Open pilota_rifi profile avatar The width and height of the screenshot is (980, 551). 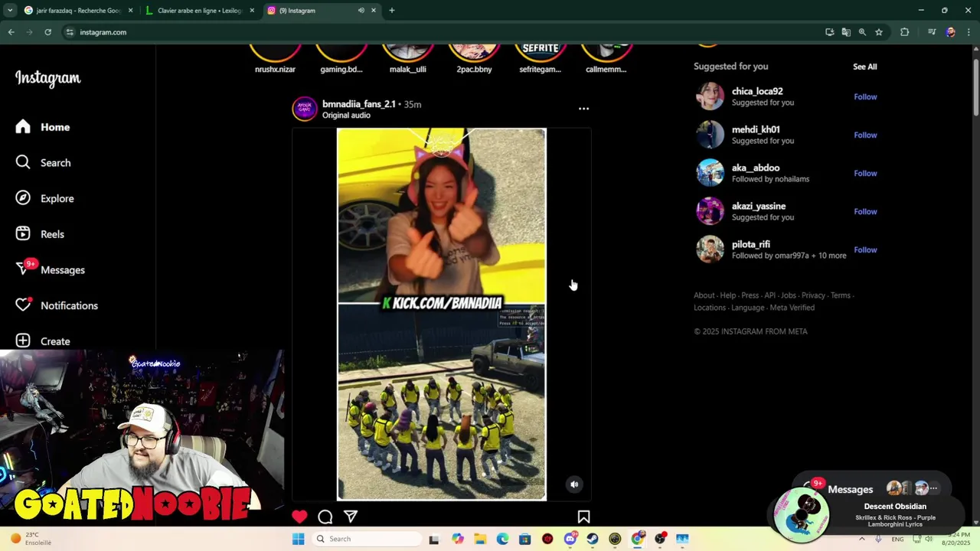coord(710,249)
